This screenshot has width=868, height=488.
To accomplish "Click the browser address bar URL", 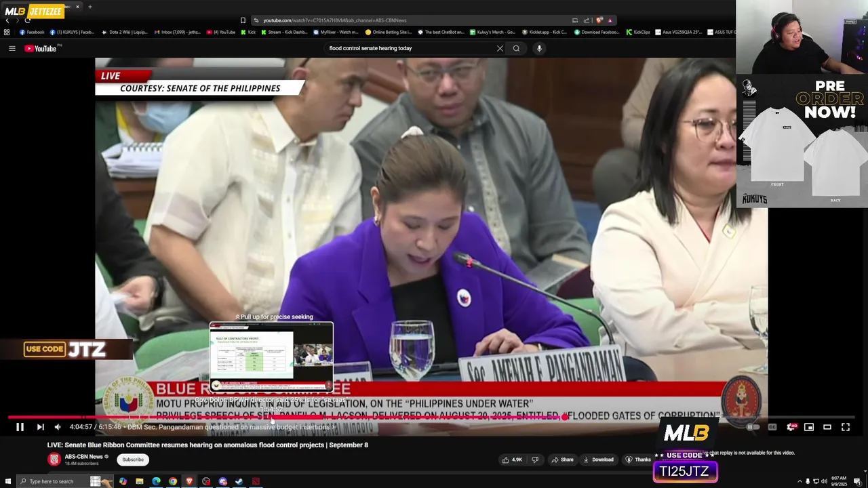I will (335, 20).
